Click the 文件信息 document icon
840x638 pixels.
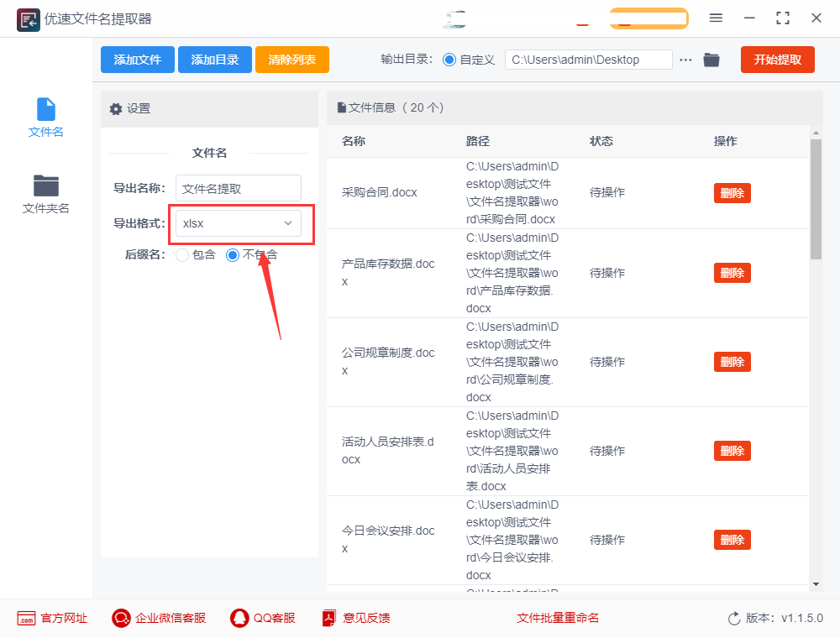[x=341, y=107]
